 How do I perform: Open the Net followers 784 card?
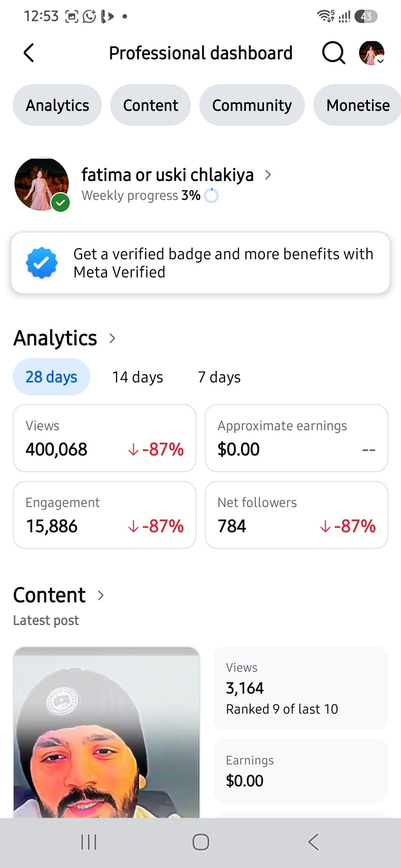(296, 515)
